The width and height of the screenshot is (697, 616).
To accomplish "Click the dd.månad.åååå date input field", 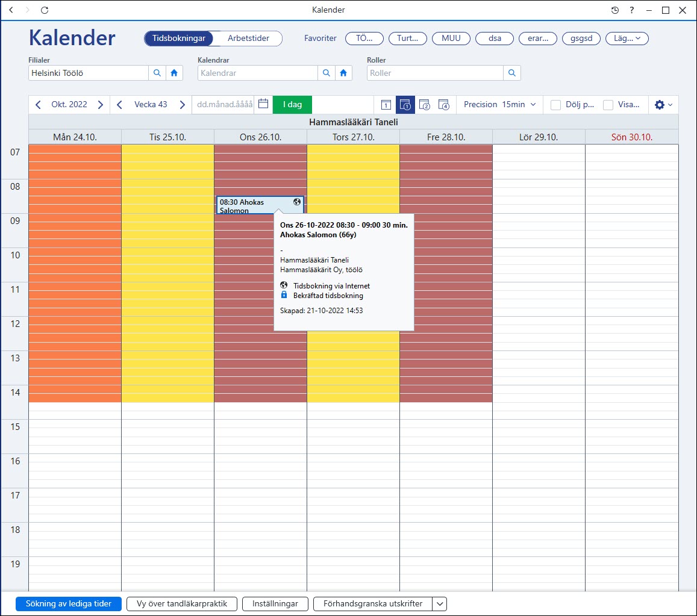I will (223, 104).
